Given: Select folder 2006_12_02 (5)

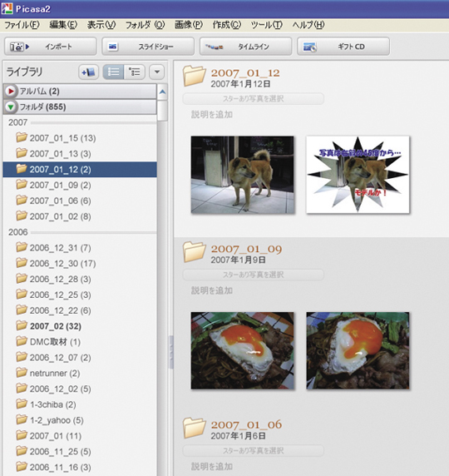Looking at the screenshot, I should tap(80, 389).
